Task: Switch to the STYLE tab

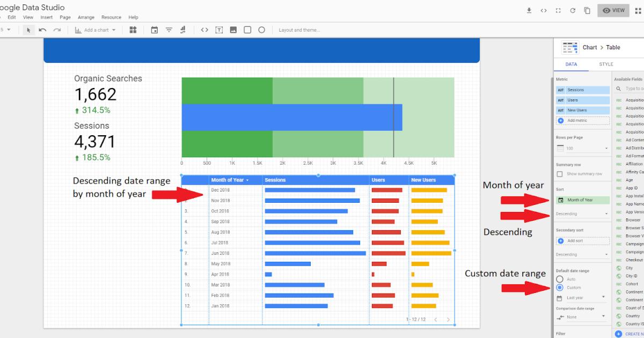Action: coord(606,64)
